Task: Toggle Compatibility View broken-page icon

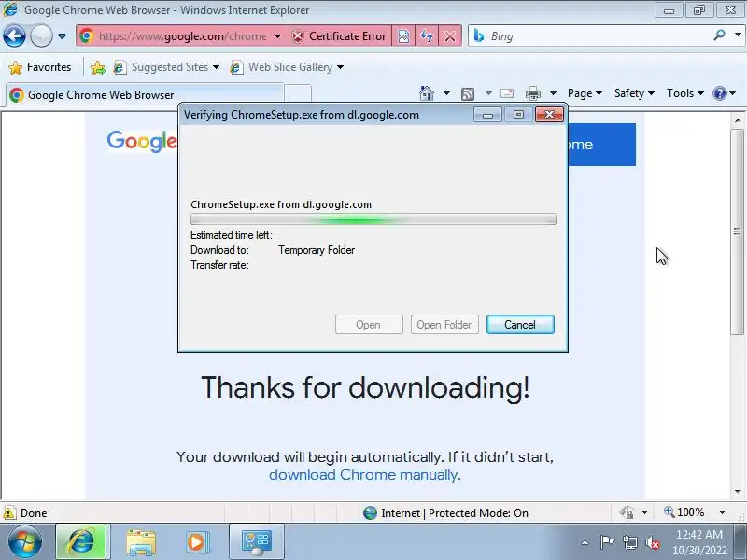Action: (x=403, y=36)
